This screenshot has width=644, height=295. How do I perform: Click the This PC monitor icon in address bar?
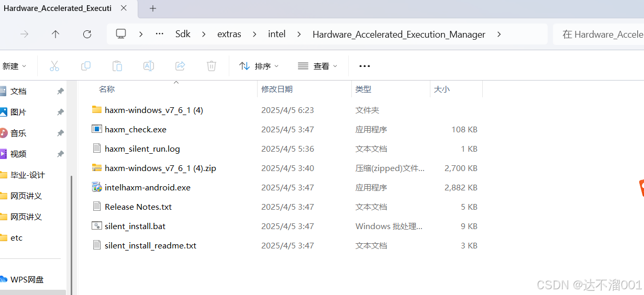pos(121,34)
